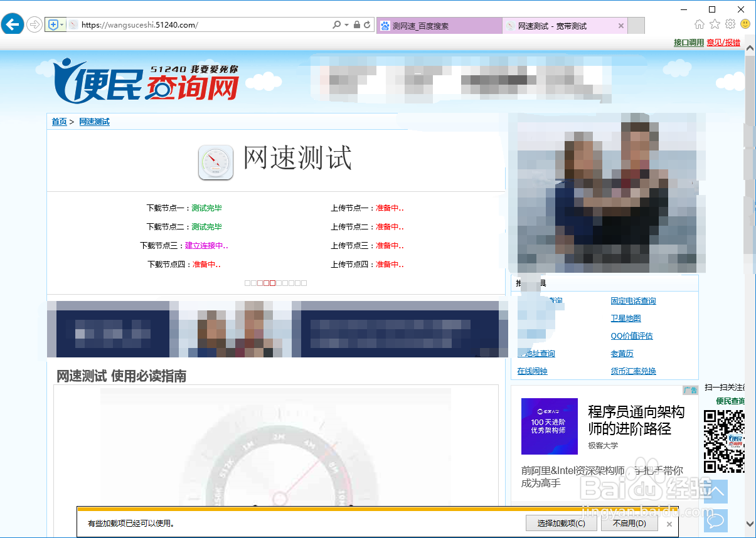Click the 不启用(D) button
Image resolution: width=756 pixels, height=538 pixels.
(629, 524)
